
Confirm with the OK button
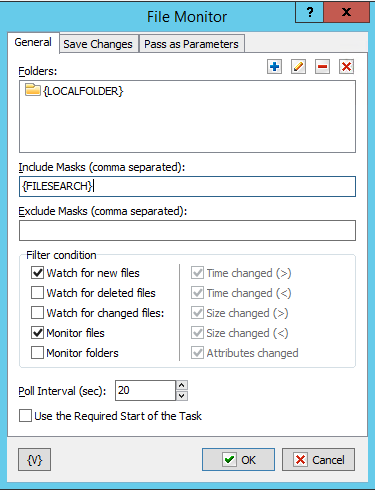[x=238, y=460]
